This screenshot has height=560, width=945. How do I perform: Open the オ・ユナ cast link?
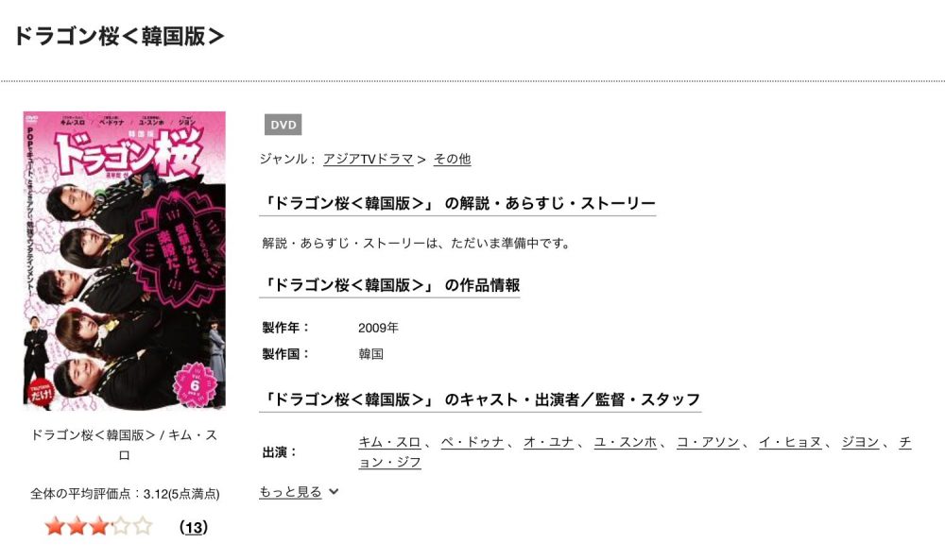[x=548, y=442]
